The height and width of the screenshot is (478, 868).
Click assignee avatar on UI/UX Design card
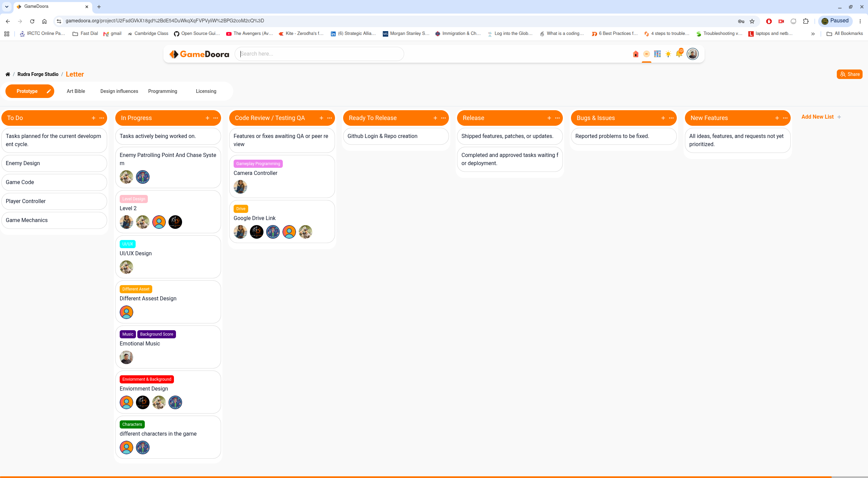pyautogui.click(x=126, y=267)
